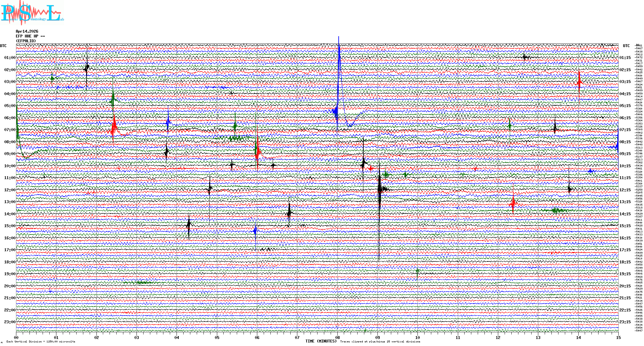Click the UTC label on the left side

click(x=3, y=46)
